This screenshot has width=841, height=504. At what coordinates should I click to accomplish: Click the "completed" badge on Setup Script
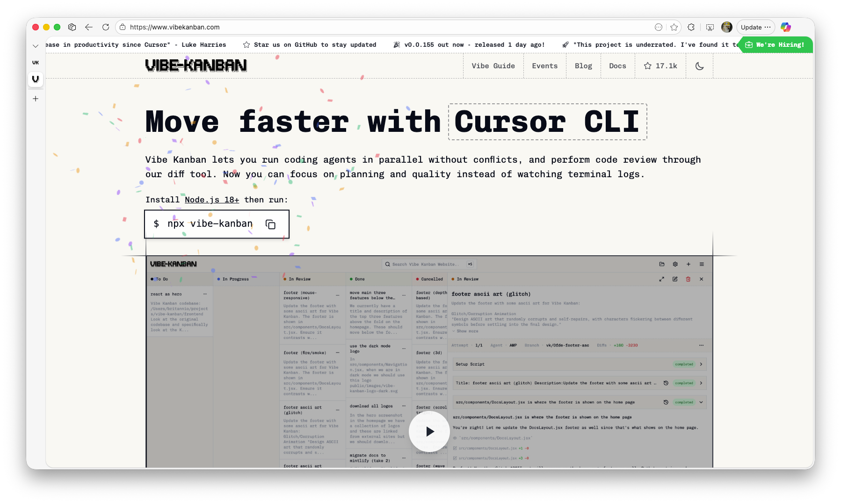tap(684, 364)
